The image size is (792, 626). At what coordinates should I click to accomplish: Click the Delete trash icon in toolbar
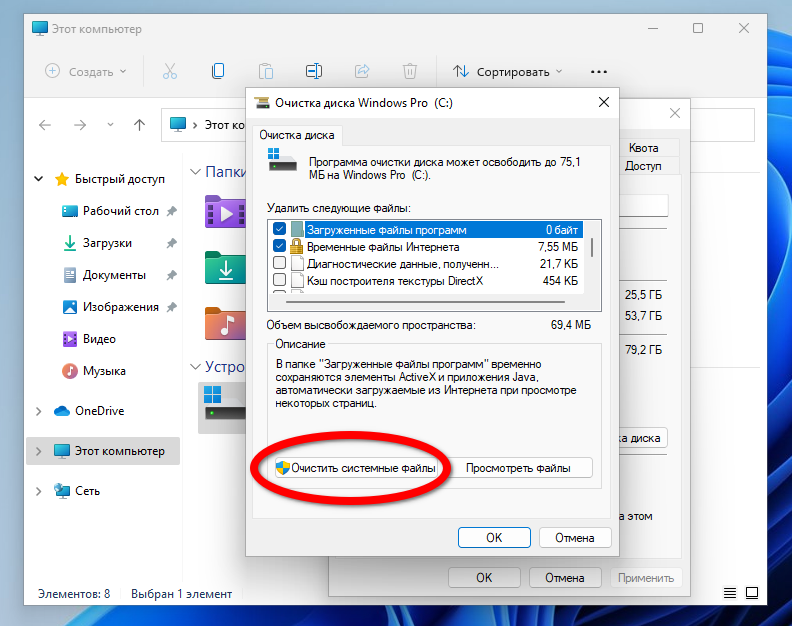(x=410, y=71)
